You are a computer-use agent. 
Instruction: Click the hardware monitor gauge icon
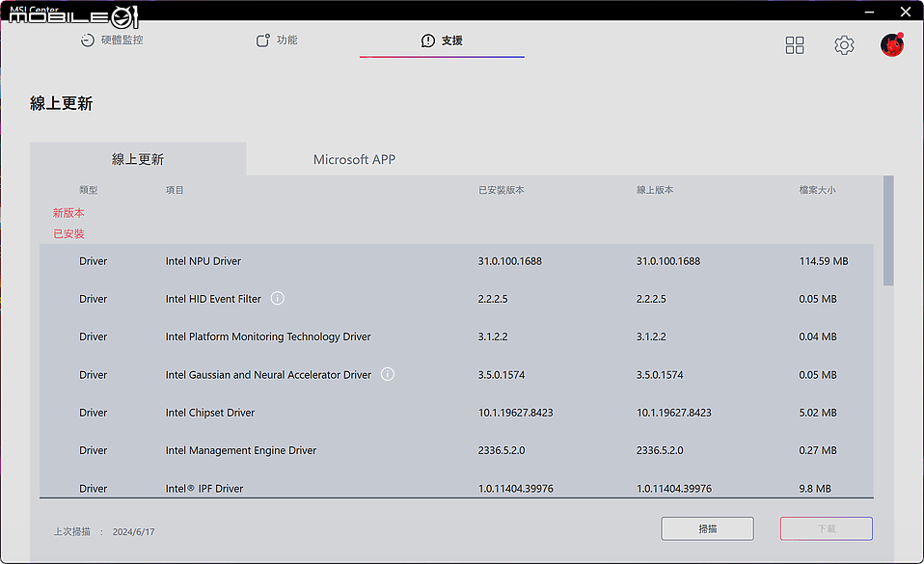pos(87,40)
